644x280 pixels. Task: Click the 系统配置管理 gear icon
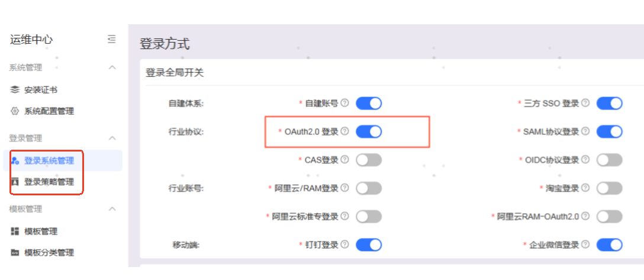tap(15, 111)
